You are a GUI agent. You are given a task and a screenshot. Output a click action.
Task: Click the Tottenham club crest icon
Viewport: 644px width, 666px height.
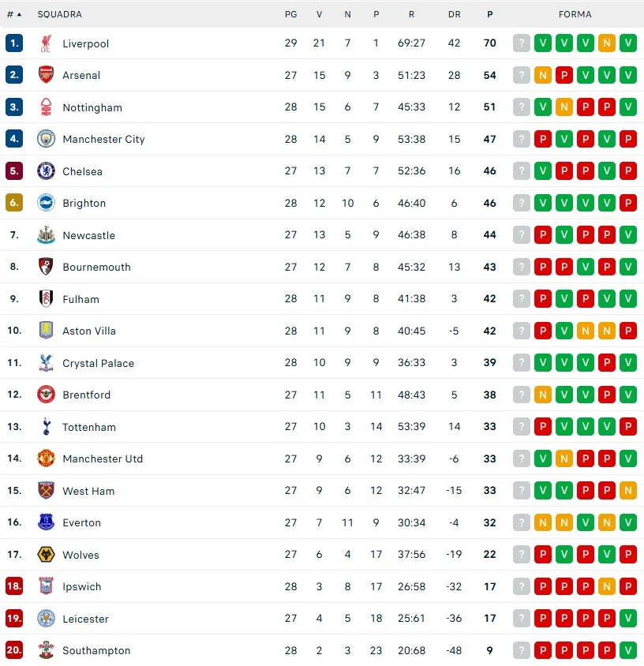(x=46, y=427)
